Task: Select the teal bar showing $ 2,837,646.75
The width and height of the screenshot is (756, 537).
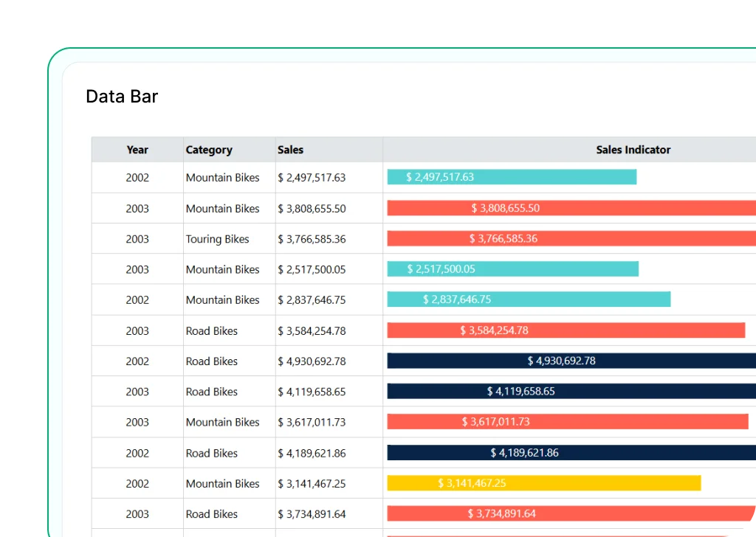Action: (528, 299)
